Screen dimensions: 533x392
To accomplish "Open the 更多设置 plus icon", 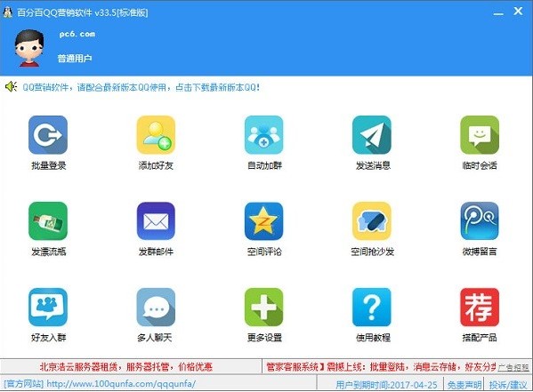I will click(263, 307).
